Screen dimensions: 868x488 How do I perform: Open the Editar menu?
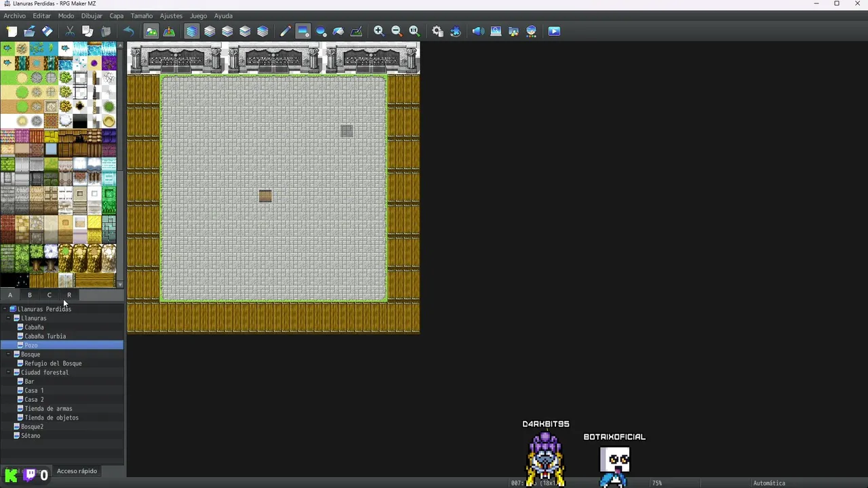click(x=41, y=16)
